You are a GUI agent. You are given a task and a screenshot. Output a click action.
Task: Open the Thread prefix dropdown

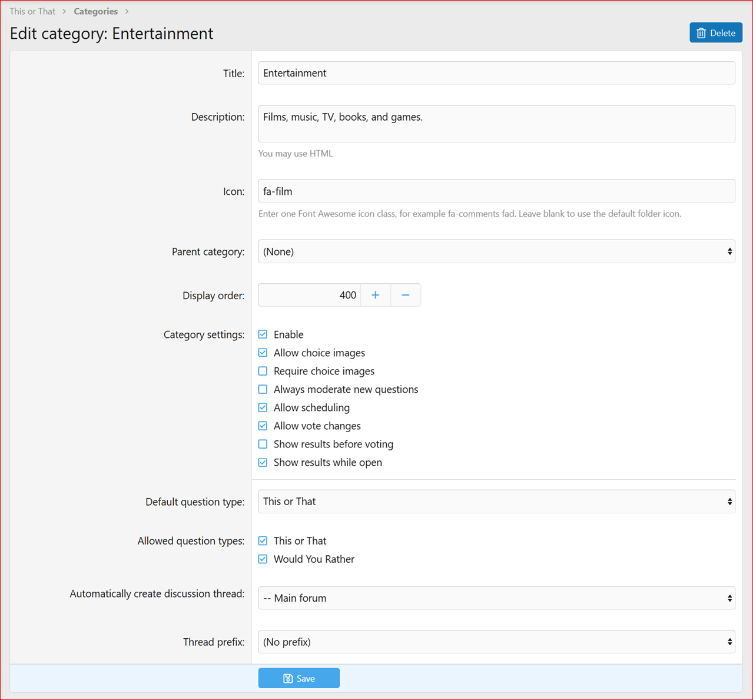[x=497, y=642]
